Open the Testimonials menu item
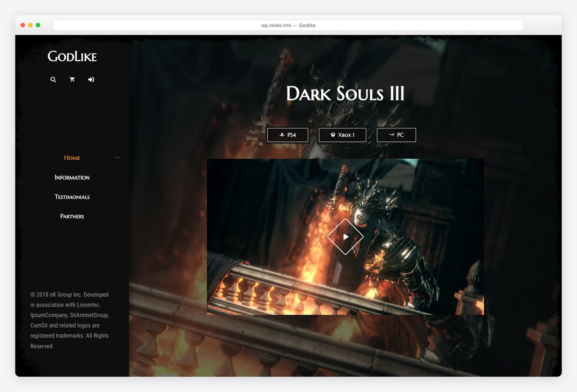 click(72, 197)
